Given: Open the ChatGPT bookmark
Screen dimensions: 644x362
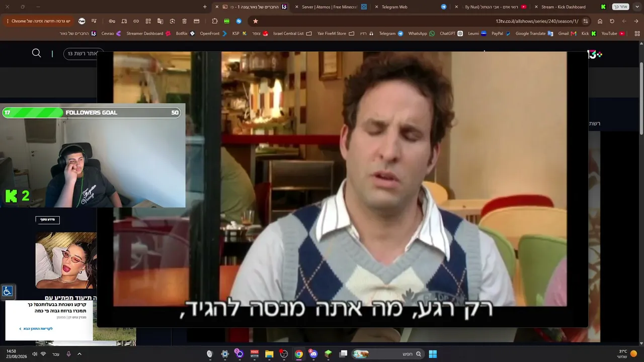Looking at the screenshot, I should tap(451, 34).
